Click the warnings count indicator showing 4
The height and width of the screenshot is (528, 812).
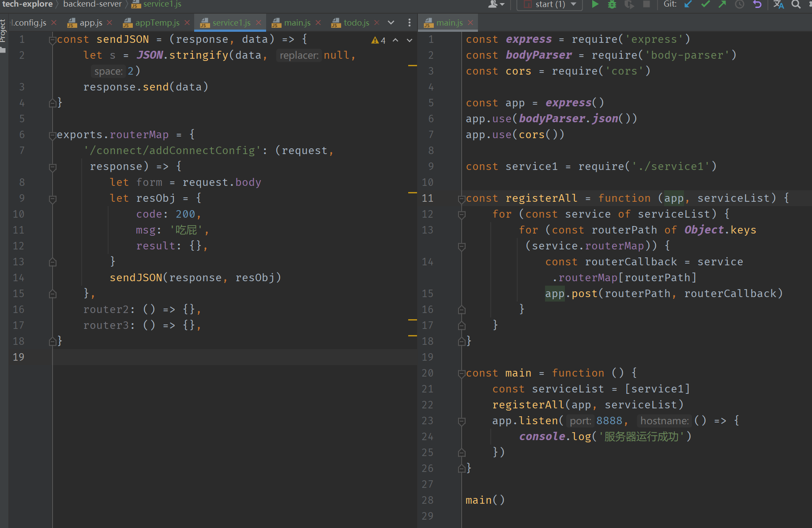pyautogui.click(x=379, y=40)
